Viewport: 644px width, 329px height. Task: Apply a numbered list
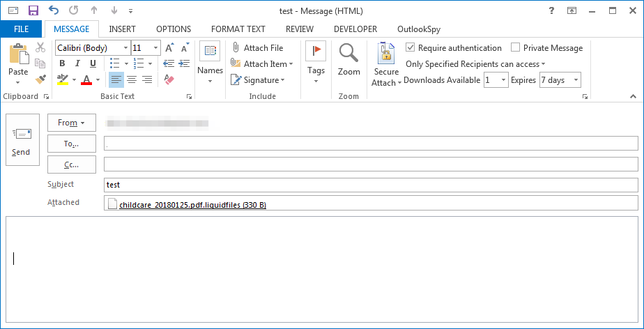pos(139,63)
